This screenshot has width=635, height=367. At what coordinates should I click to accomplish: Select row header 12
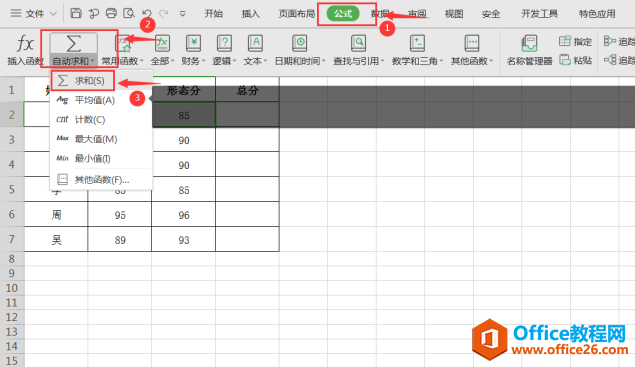tap(12, 317)
